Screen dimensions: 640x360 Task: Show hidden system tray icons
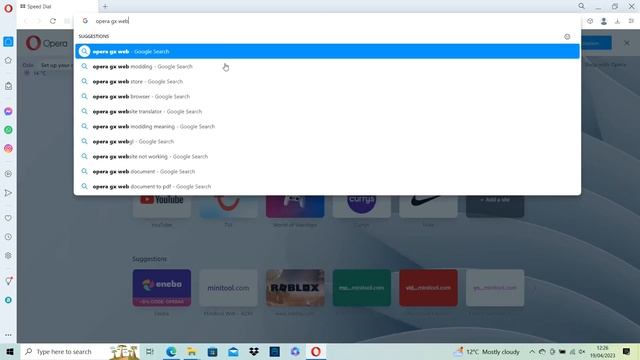point(532,351)
